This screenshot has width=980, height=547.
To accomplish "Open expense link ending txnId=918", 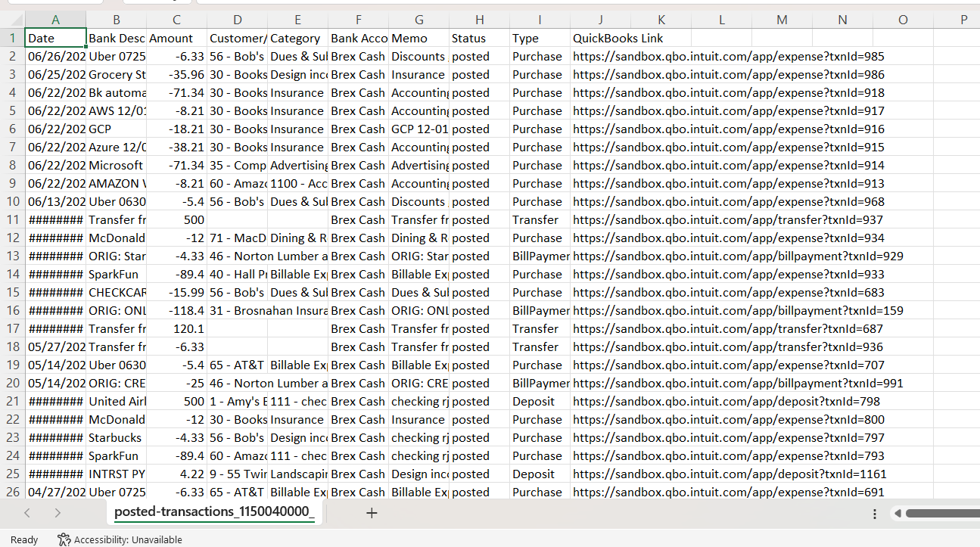I will point(728,92).
